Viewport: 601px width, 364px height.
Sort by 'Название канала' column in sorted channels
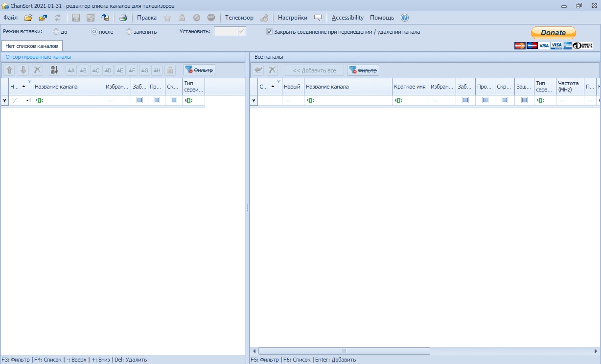coord(69,87)
